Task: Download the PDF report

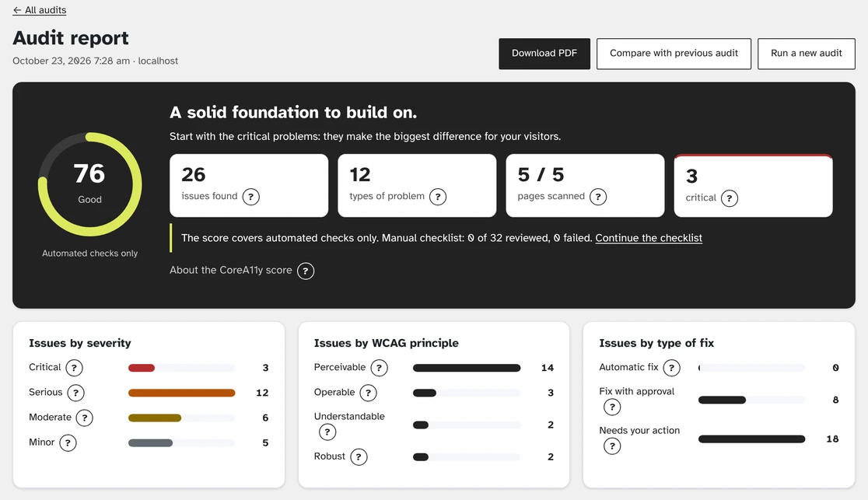Action: [x=544, y=54]
